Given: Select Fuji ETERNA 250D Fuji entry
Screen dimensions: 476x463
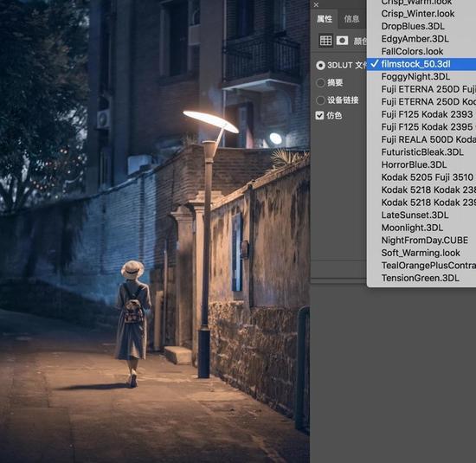Looking at the screenshot, I should click(x=421, y=89).
